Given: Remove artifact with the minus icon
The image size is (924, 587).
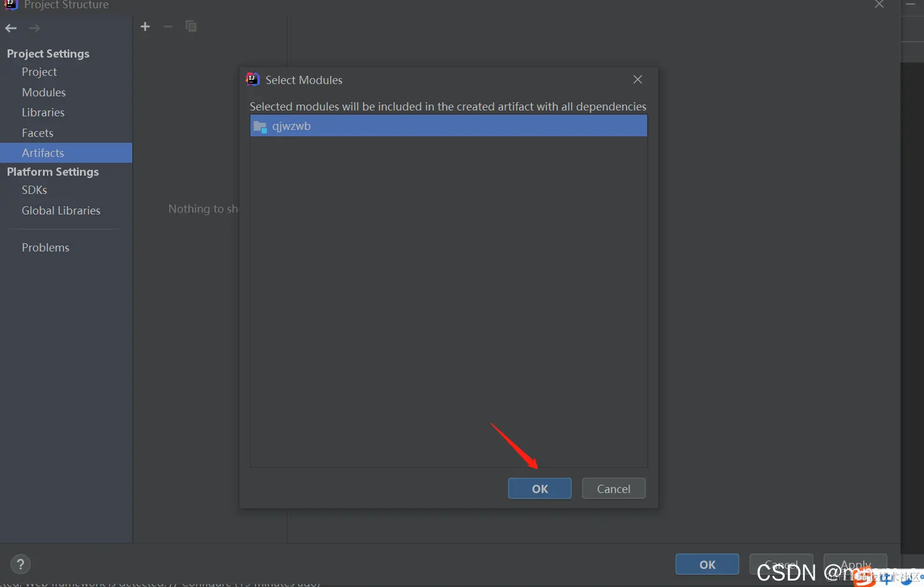Looking at the screenshot, I should 168,26.
